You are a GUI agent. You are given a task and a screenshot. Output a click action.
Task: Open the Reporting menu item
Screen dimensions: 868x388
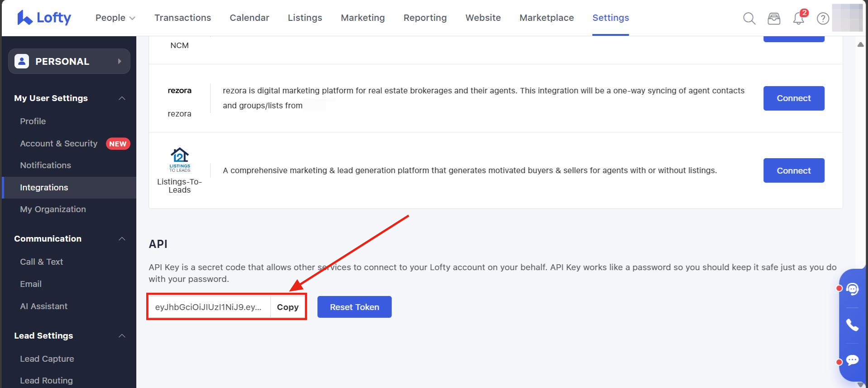click(x=425, y=18)
